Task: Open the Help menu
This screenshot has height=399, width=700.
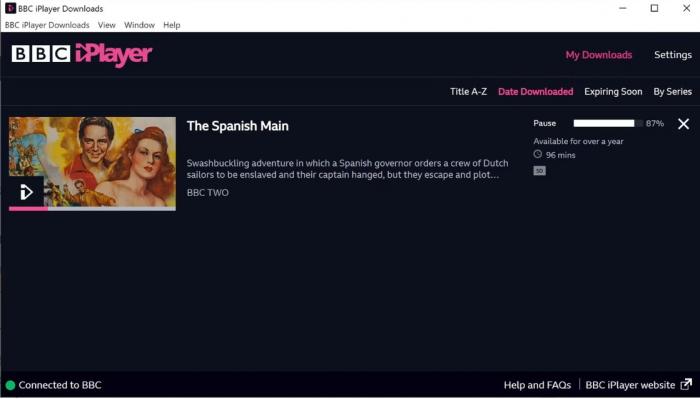Action: click(171, 25)
